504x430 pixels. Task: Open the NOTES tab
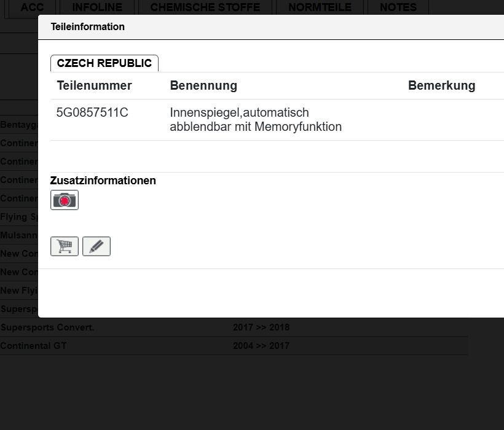[x=398, y=7]
